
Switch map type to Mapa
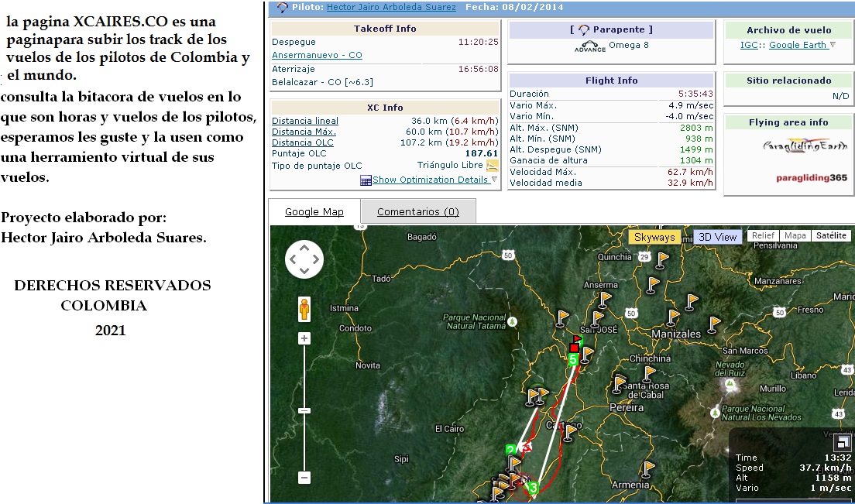pyautogui.click(x=795, y=235)
